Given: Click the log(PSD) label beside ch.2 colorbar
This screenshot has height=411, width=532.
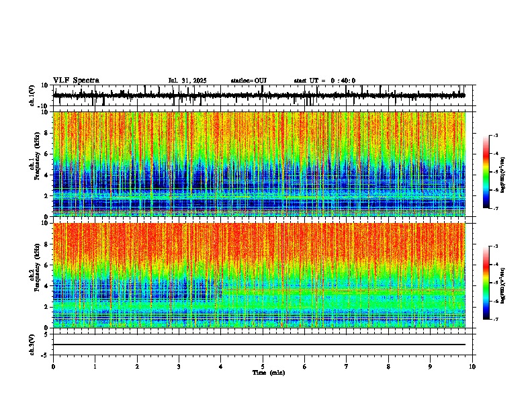Looking at the screenshot, I should [x=502, y=285].
